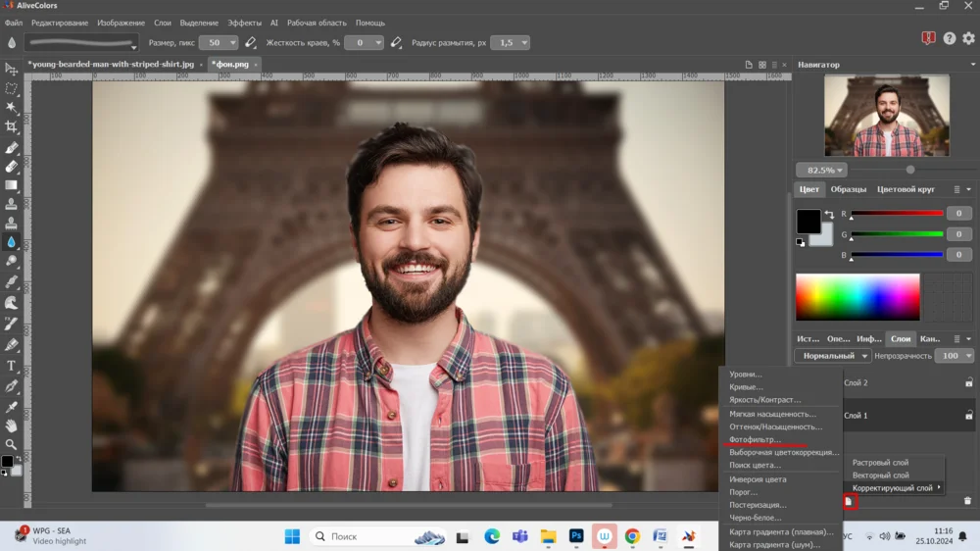
Task: Reset default colors in Color panel
Action: pyautogui.click(x=800, y=243)
